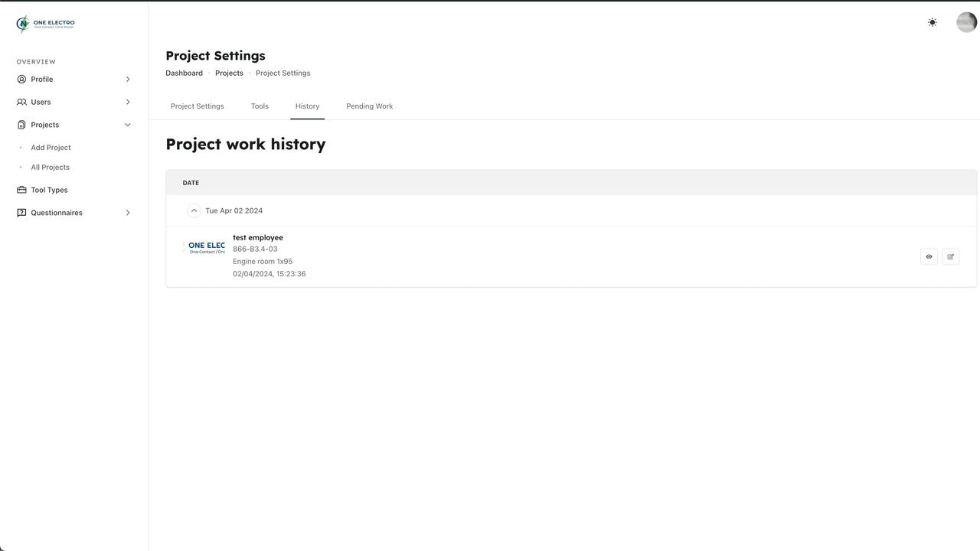The width and height of the screenshot is (980, 551).
Task: Click the company logo thumbnail in entry
Action: click(204, 247)
